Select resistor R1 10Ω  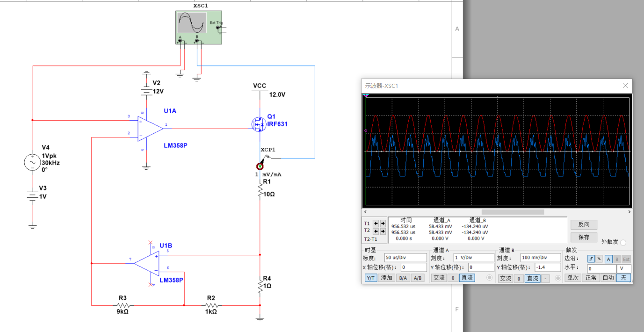point(260,191)
